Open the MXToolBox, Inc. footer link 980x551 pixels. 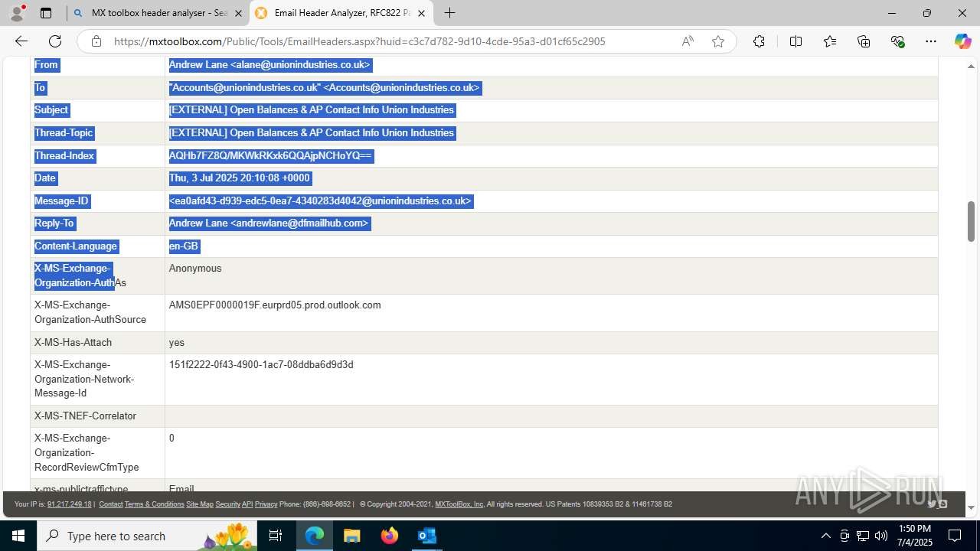(459, 504)
